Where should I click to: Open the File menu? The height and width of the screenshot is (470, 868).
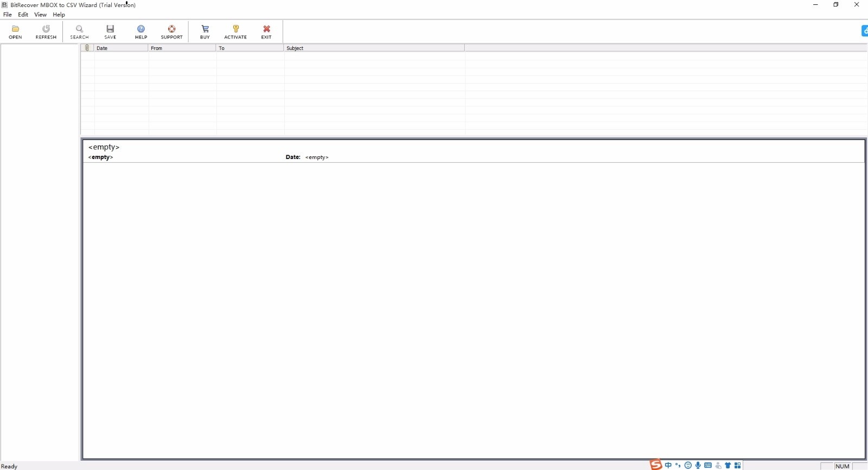coord(8,15)
